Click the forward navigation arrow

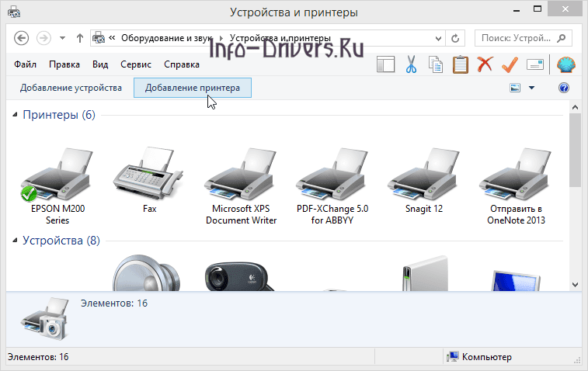tap(43, 38)
